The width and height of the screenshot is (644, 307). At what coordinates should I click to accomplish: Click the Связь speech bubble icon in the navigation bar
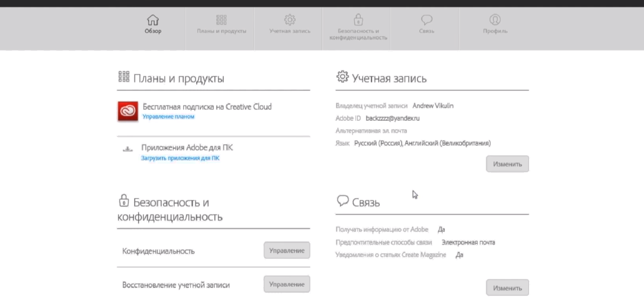tap(427, 20)
